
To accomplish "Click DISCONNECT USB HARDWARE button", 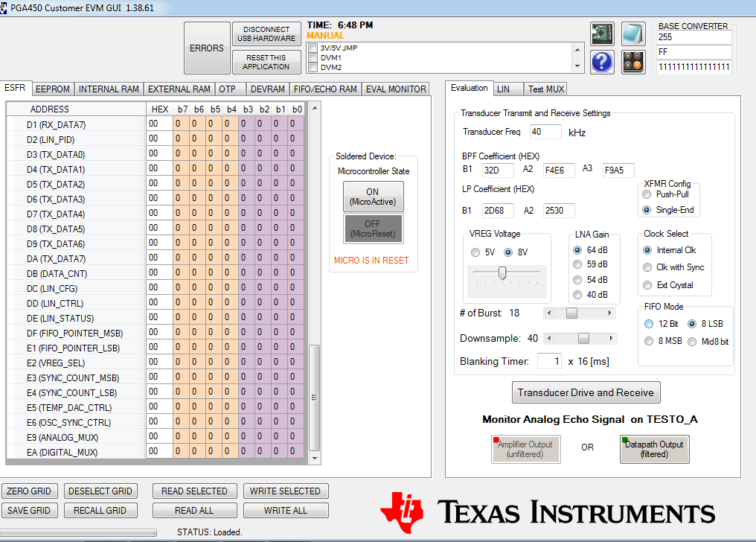I will [x=266, y=34].
